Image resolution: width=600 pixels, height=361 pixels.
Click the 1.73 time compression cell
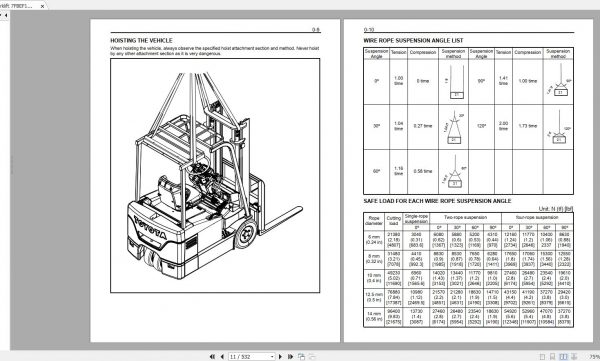coord(528,126)
